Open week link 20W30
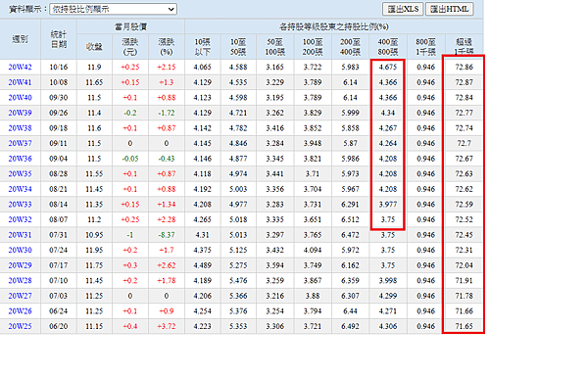 coord(21,250)
